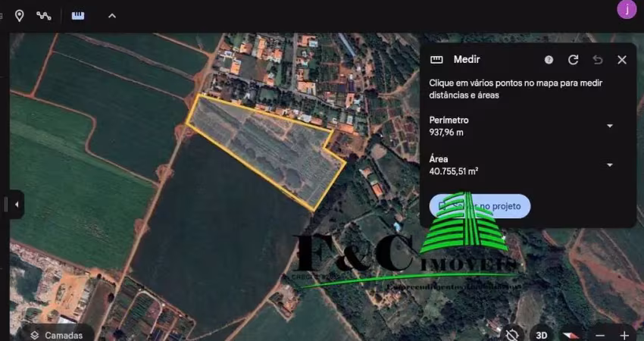Open the Área units dropdown
The width and height of the screenshot is (644, 341).
click(x=609, y=165)
